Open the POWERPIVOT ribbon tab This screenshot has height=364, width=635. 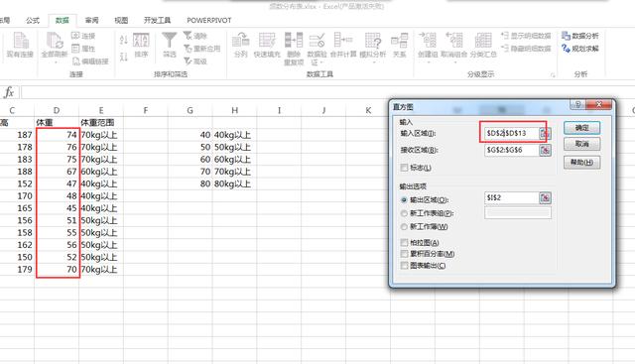pyautogui.click(x=209, y=20)
